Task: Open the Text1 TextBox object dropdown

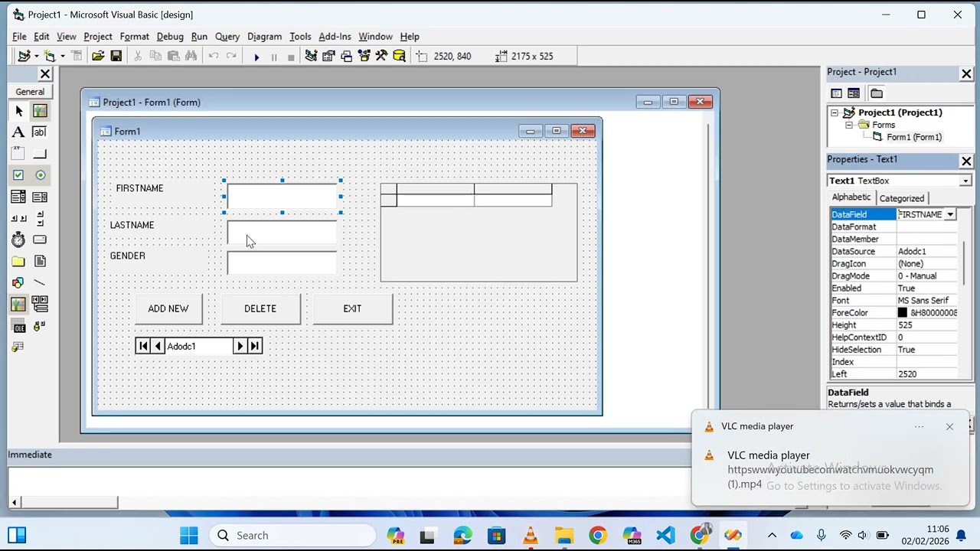Action: tap(965, 181)
